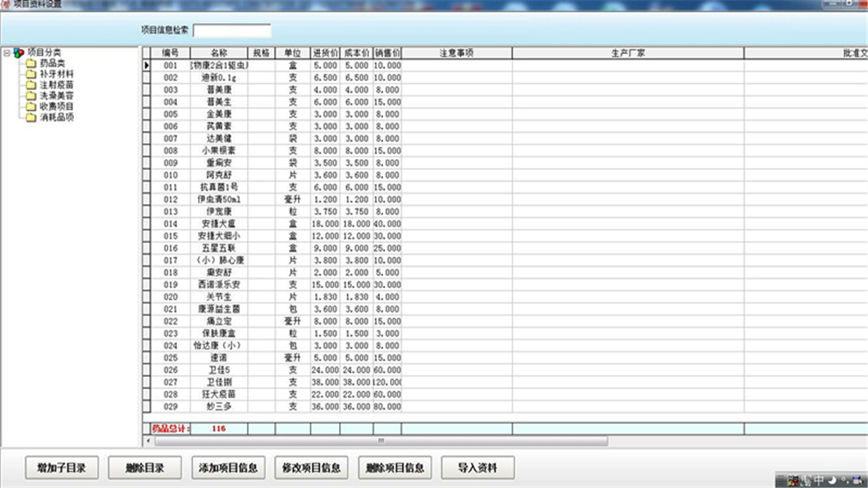
Task: Click the 导入资料 button
Action: (x=478, y=468)
